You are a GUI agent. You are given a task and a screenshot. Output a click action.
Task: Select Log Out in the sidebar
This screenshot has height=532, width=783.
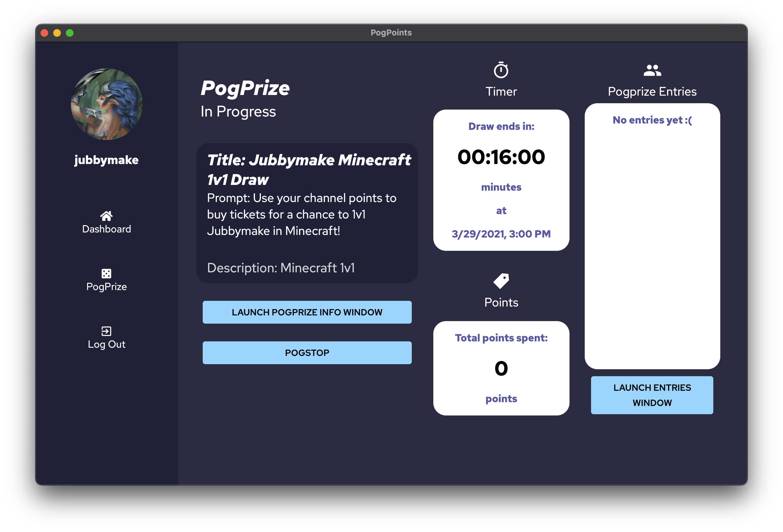coord(106,344)
